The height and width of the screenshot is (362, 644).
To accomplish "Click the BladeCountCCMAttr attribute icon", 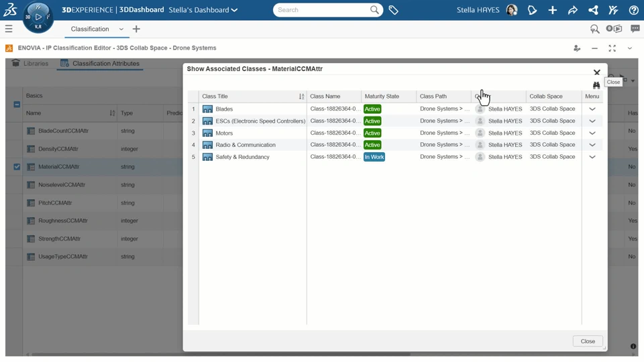I will click(31, 131).
